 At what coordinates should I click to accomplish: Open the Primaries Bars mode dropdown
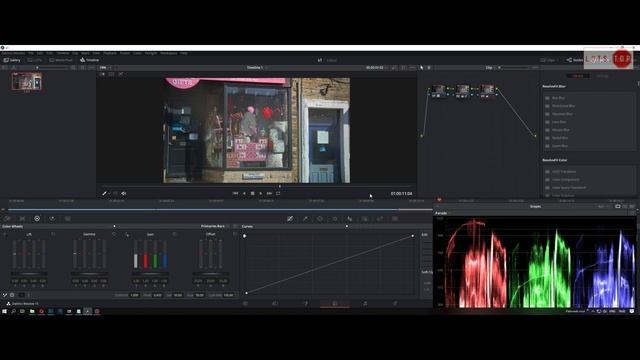pos(215,226)
